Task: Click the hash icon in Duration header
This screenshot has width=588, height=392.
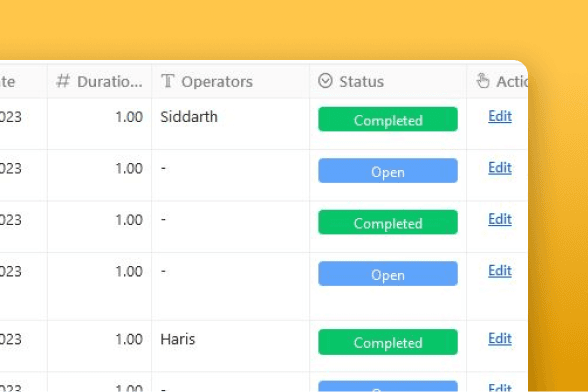Action: point(63,81)
